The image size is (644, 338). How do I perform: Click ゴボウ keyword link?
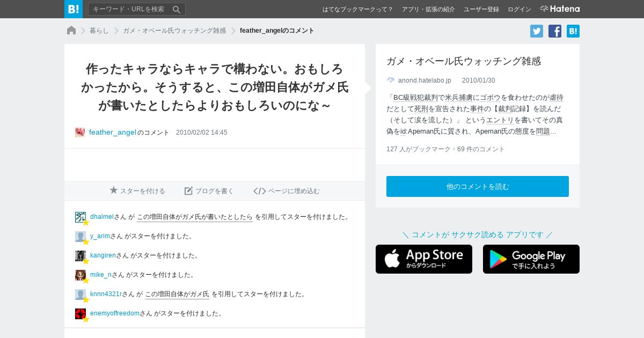tap(490, 98)
